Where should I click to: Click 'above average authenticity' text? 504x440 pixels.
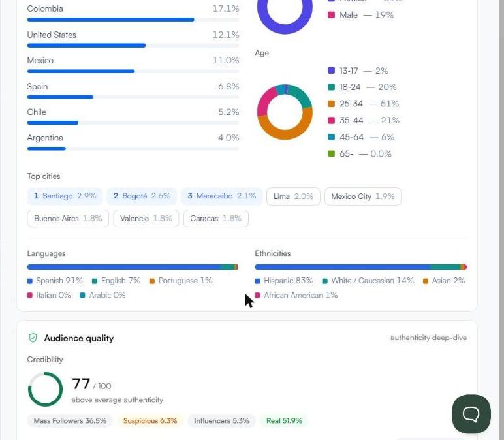coord(118,400)
